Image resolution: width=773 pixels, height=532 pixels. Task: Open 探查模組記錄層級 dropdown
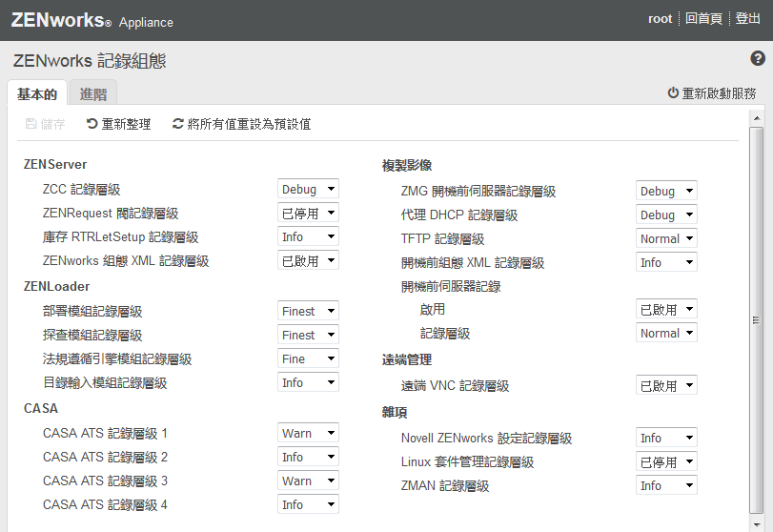point(308,335)
